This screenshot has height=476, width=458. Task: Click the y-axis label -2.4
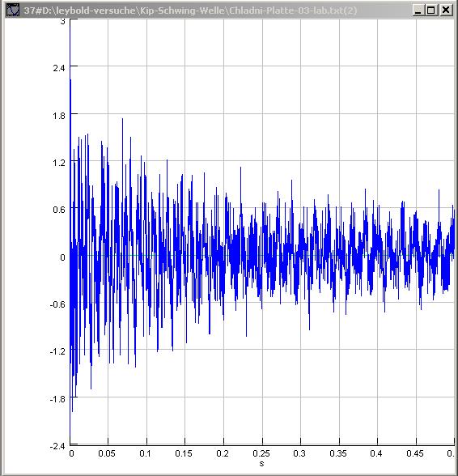coord(57,446)
